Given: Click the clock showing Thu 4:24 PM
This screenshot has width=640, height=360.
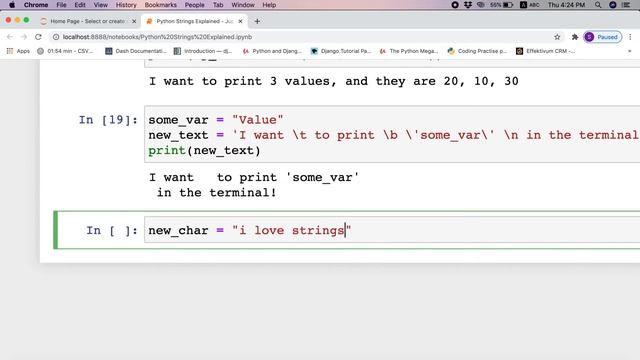Looking at the screenshot, I should tap(566, 5).
